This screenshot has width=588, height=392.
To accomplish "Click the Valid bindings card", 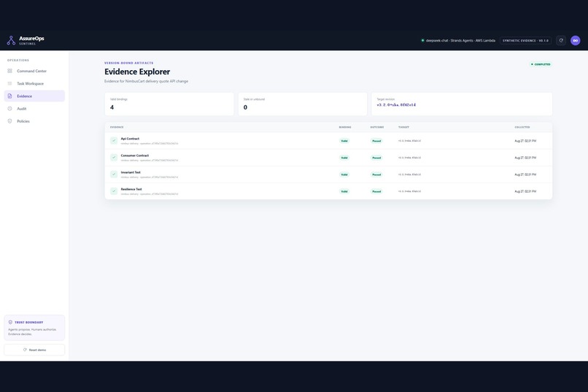I will tap(169, 104).
